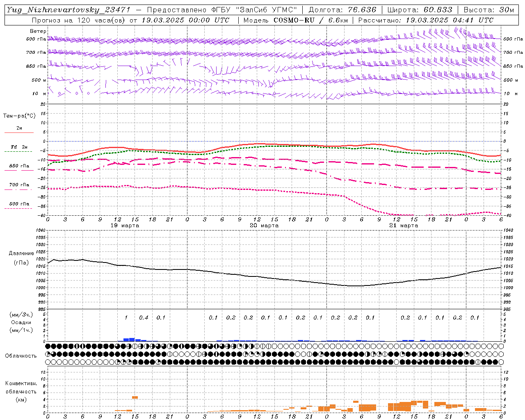
Task: Click the text Предоставлено ФГБУ "ЗапСиб УГМС"
Action: (222, 10)
